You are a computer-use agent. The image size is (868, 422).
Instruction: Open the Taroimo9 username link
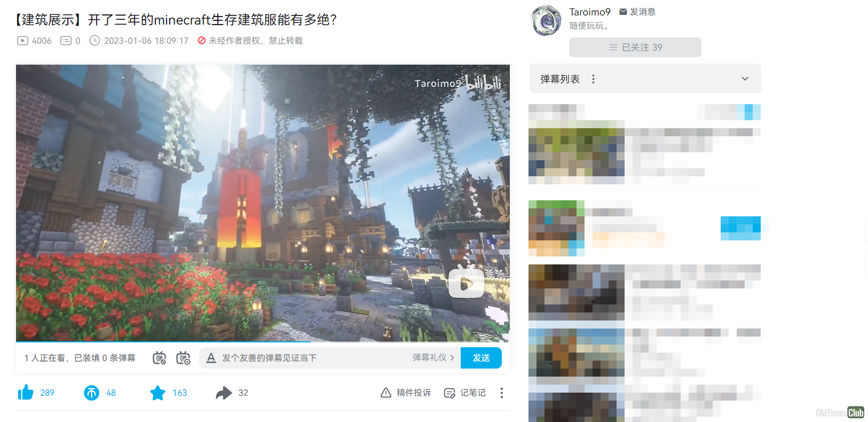coord(590,12)
